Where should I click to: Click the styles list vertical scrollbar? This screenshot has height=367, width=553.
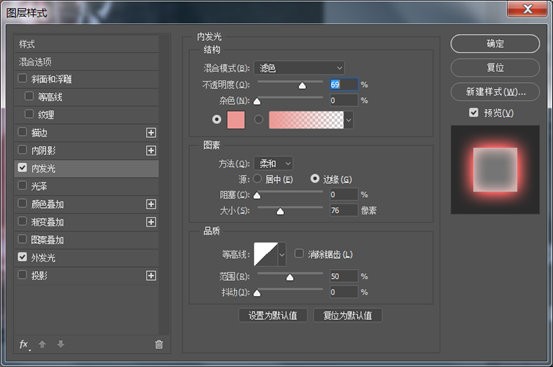pos(164,185)
